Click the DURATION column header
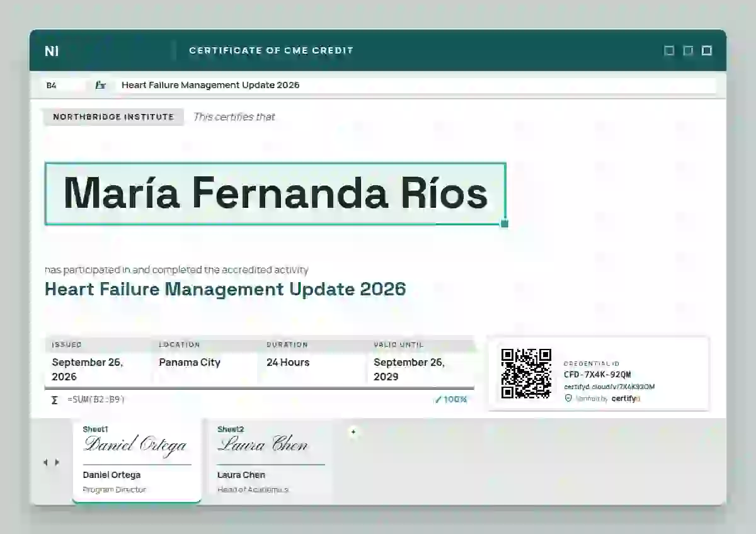Image resolution: width=756 pixels, height=534 pixels. 287,345
